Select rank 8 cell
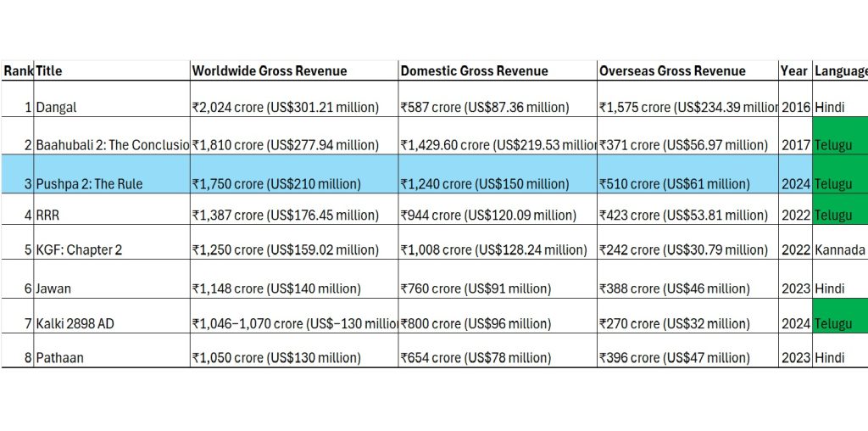This screenshot has height=431, width=868. pos(17,350)
